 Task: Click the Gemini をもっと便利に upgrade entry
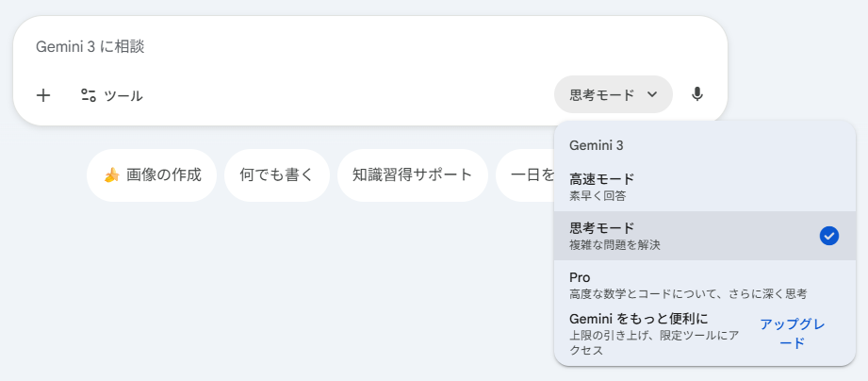click(639, 319)
